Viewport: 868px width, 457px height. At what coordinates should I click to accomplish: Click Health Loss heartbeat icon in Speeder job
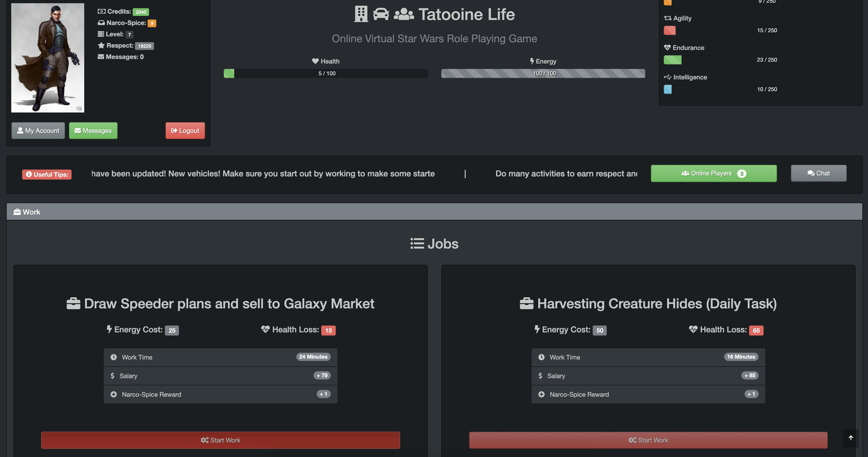pyautogui.click(x=266, y=329)
